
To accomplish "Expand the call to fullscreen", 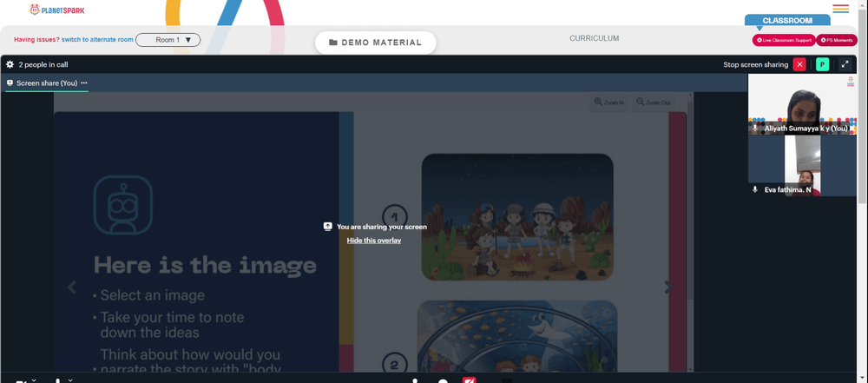I will tap(845, 64).
